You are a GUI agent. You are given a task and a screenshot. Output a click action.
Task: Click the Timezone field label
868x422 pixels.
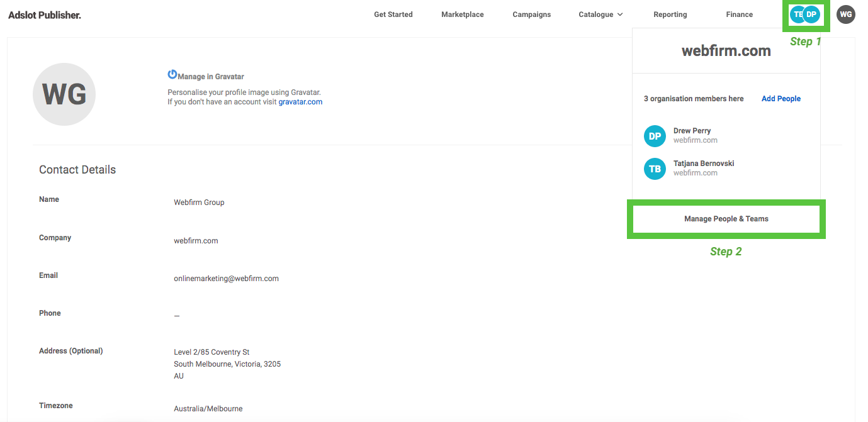point(56,406)
